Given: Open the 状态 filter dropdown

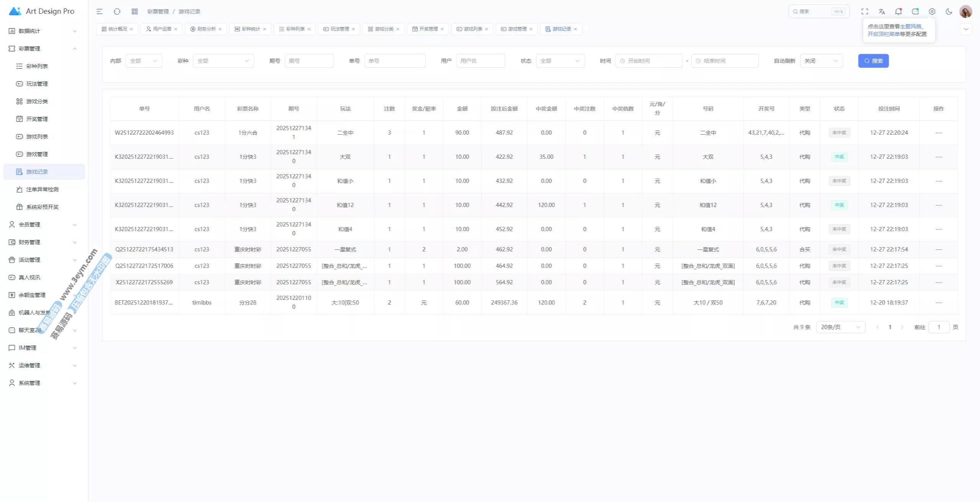Looking at the screenshot, I should tap(560, 61).
